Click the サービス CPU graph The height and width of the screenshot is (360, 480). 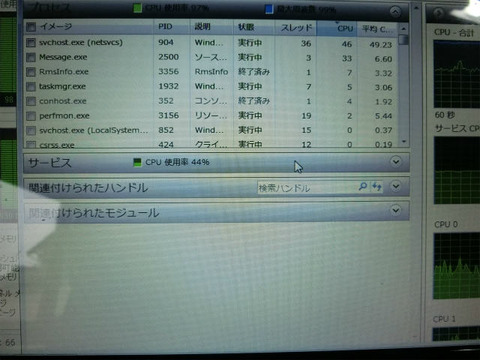[x=457, y=170]
